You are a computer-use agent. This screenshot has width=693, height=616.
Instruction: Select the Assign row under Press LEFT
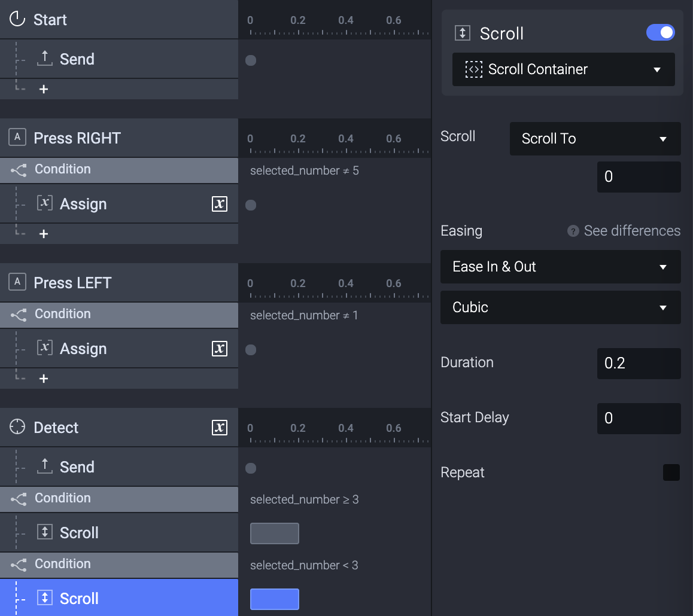[119, 349]
